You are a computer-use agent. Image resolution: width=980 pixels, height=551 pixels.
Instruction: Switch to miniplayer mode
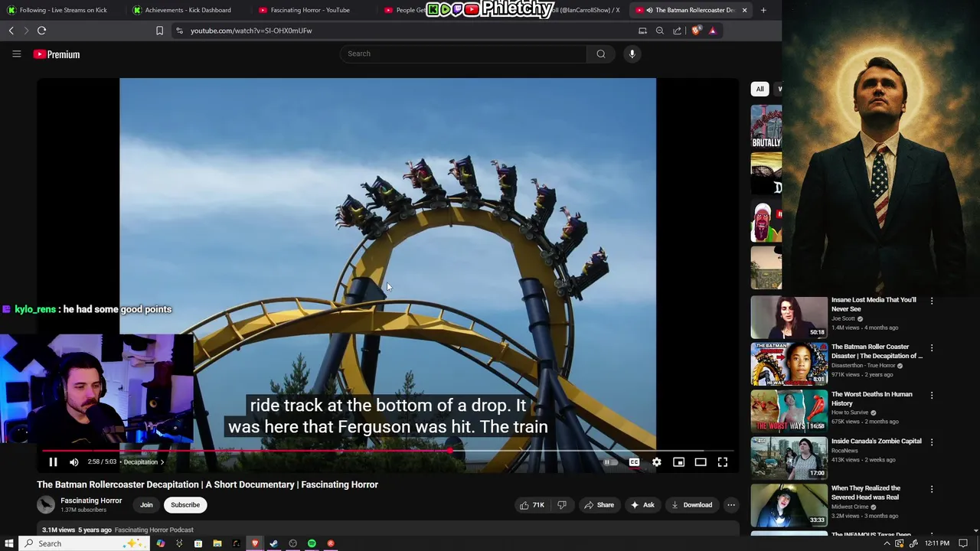(x=678, y=462)
